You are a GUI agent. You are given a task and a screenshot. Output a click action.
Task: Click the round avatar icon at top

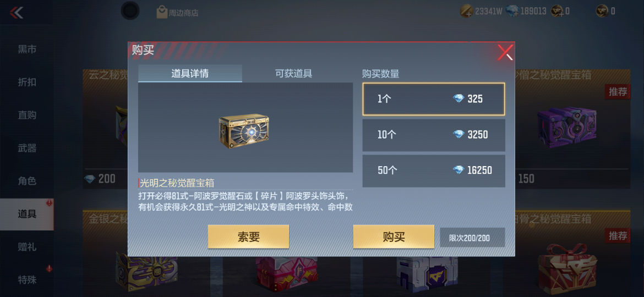click(130, 10)
